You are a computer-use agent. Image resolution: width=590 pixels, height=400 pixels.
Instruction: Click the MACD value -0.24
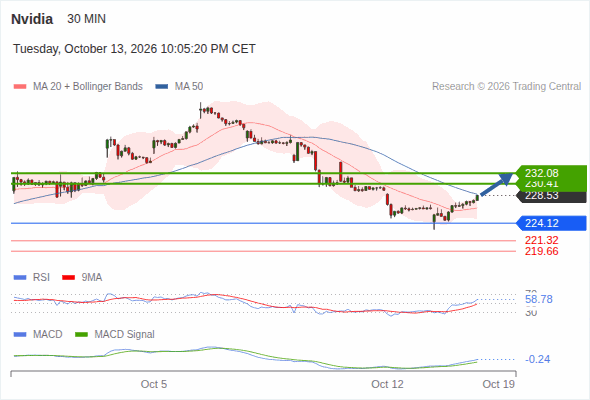click(x=538, y=359)
